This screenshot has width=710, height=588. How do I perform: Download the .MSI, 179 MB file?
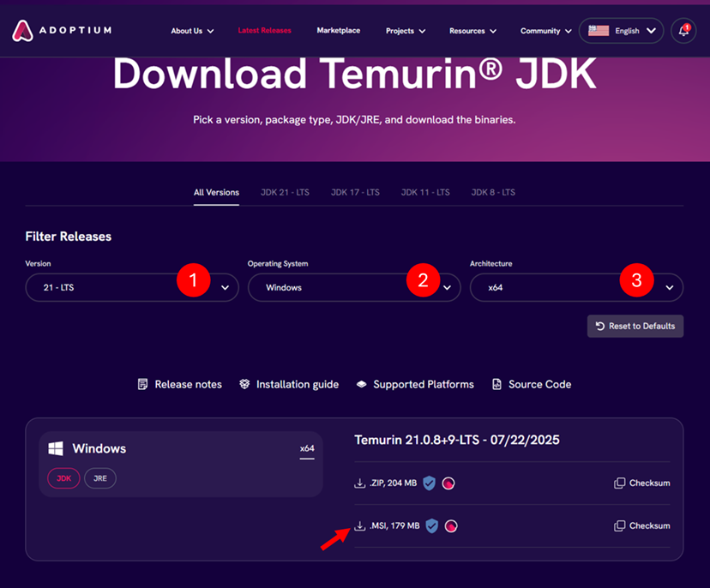[x=387, y=526]
